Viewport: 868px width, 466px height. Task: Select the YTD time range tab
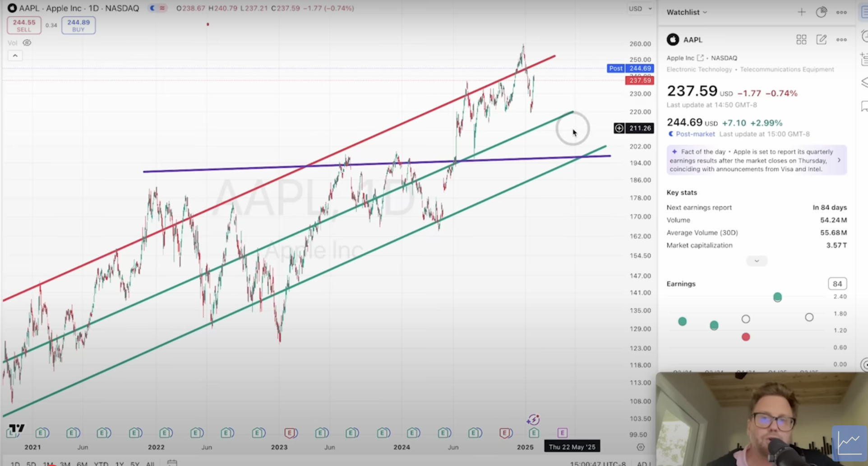pyautogui.click(x=101, y=463)
